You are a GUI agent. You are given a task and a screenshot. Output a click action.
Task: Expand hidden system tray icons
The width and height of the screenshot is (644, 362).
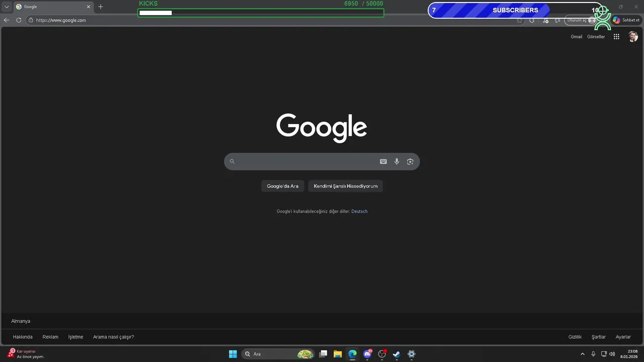click(583, 354)
